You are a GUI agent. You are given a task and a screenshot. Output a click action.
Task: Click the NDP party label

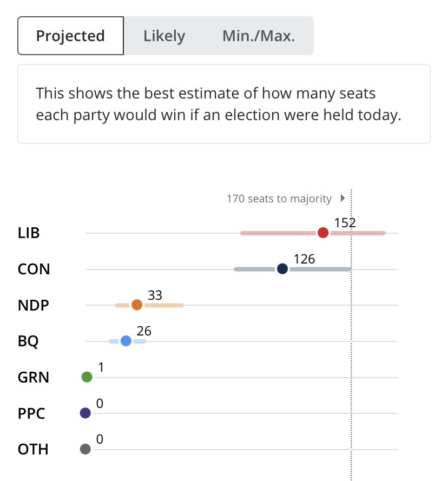point(34,306)
